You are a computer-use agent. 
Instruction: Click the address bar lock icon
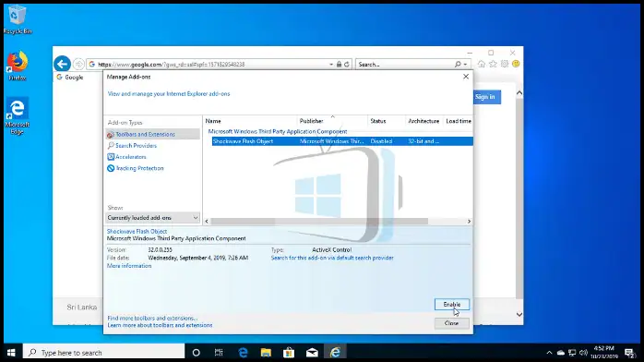(339, 64)
